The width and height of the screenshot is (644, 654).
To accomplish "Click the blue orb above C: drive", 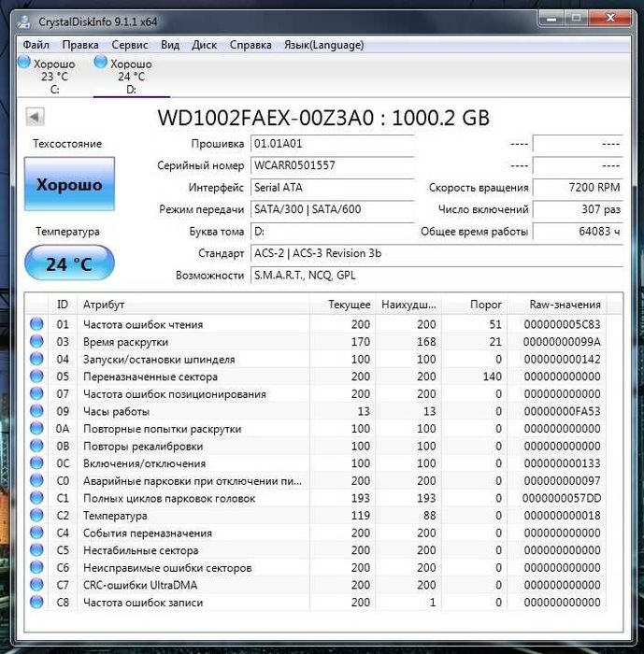I will [x=24, y=63].
